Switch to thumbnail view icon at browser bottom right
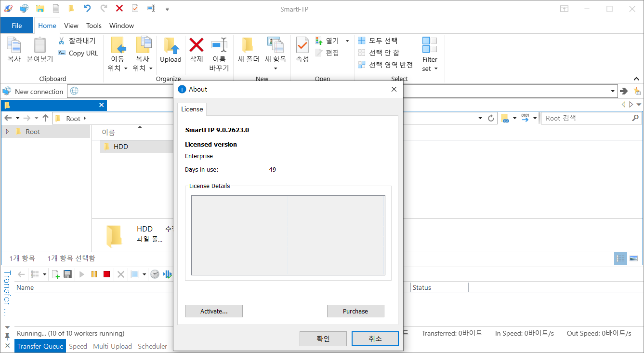This screenshot has height=353, width=644. click(x=633, y=258)
